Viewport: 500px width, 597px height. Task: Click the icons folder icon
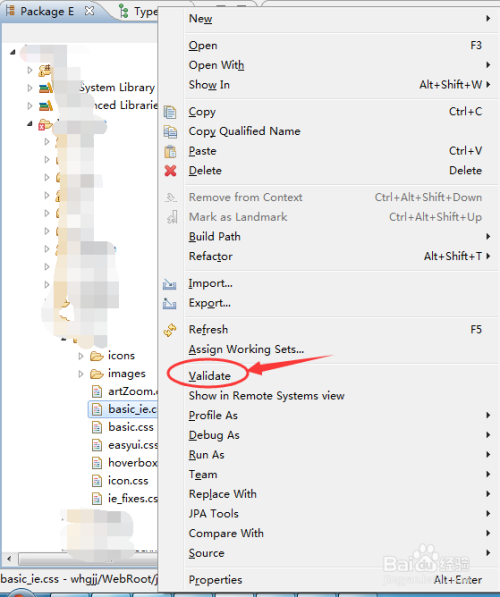97,356
